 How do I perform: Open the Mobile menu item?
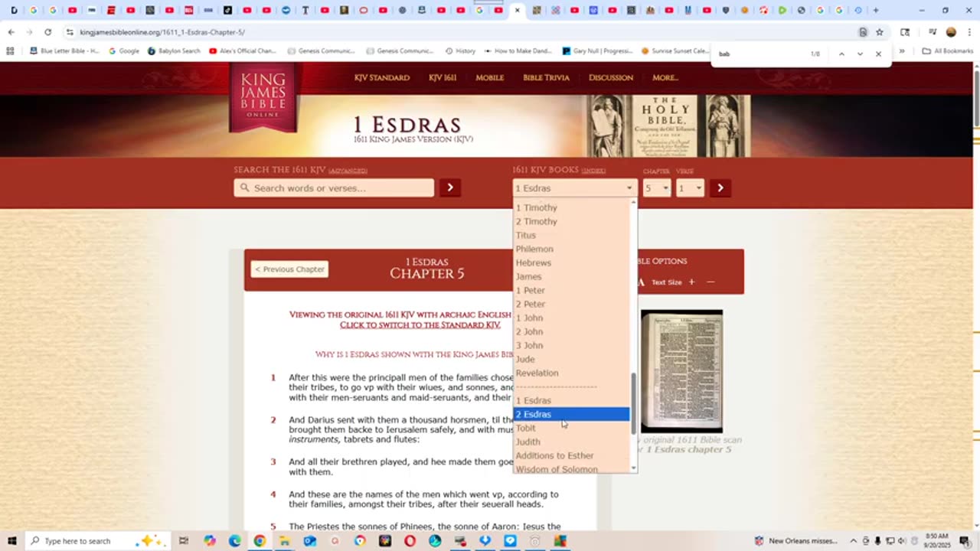[490, 77]
